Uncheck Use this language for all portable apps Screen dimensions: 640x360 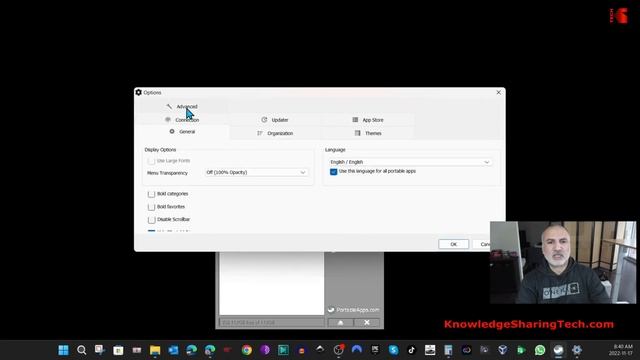point(333,171)
